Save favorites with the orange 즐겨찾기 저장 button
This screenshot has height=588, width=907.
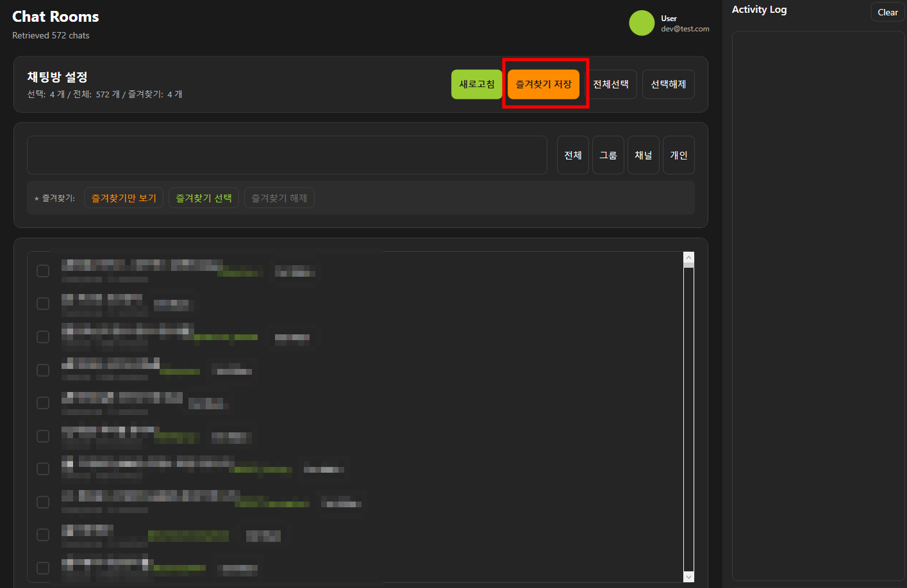pos(544,85)
